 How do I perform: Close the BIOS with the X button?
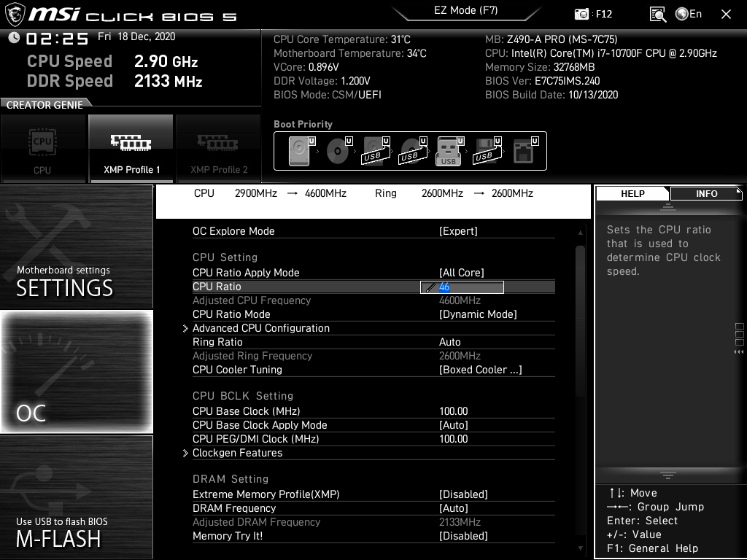point(726,15)
